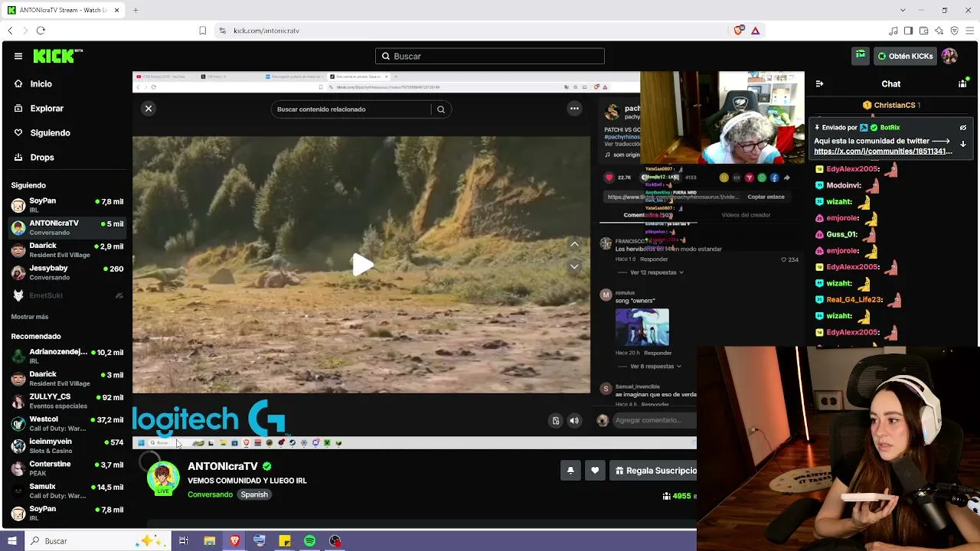This screenshot has height=551, width=980.
Task: Click the Obtén KICKs button
Action: pos(905,56)
